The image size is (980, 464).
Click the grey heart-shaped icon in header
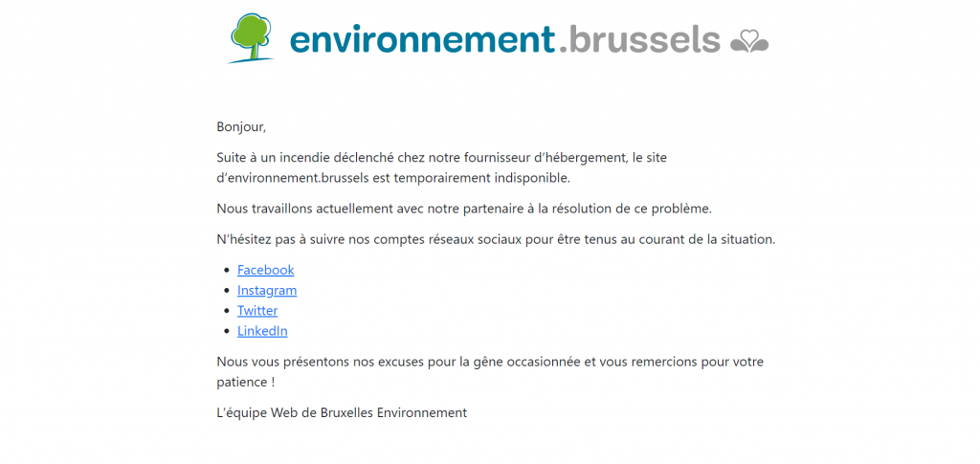[x=749, y=41]
